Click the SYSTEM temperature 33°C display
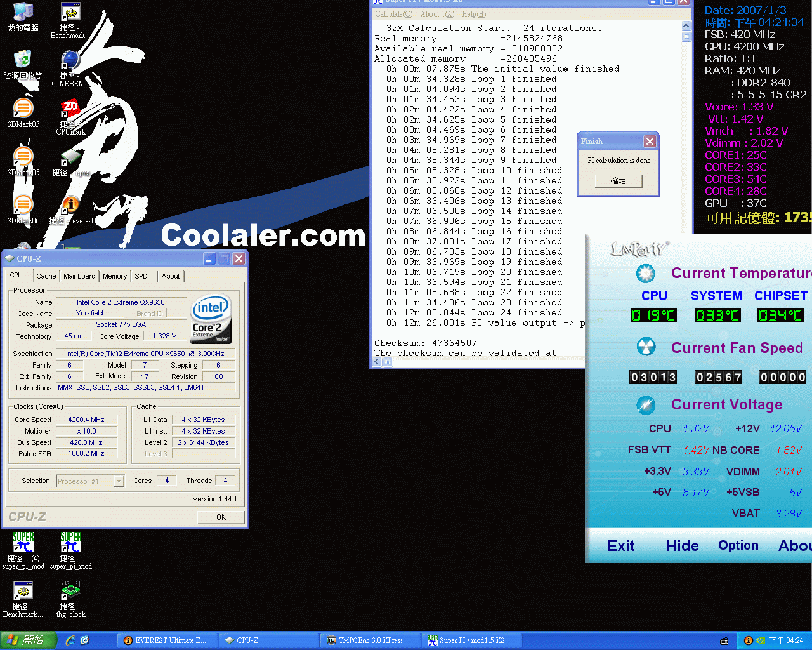Screen dimensions: 812x650 point(717,315)
